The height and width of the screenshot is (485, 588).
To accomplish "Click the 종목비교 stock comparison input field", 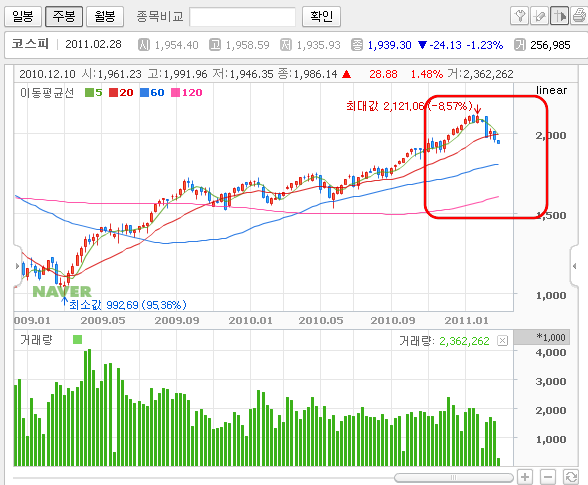I will click(x=243, y=17).
